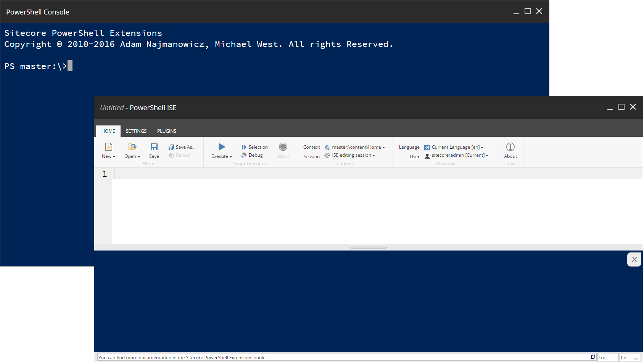Click the PowerShell Console command prompt
Image resolution: width=644 pixels, height=363 pixels.
click(x=38, y=66)
